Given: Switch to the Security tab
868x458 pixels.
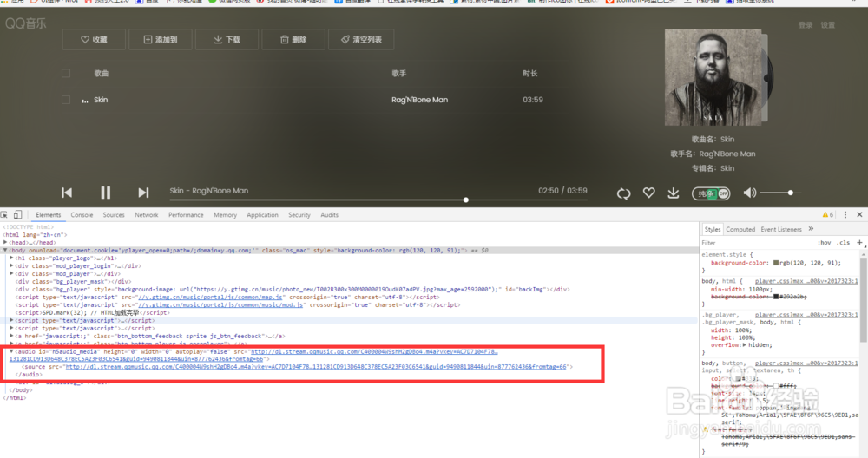Looking at the screenshot, I should (x=299, y=214).
